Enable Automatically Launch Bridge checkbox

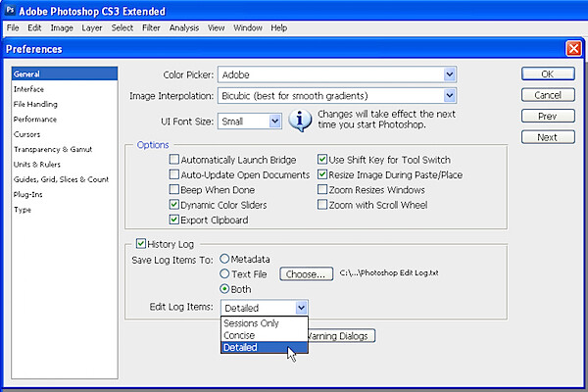[x=174, y=160]
